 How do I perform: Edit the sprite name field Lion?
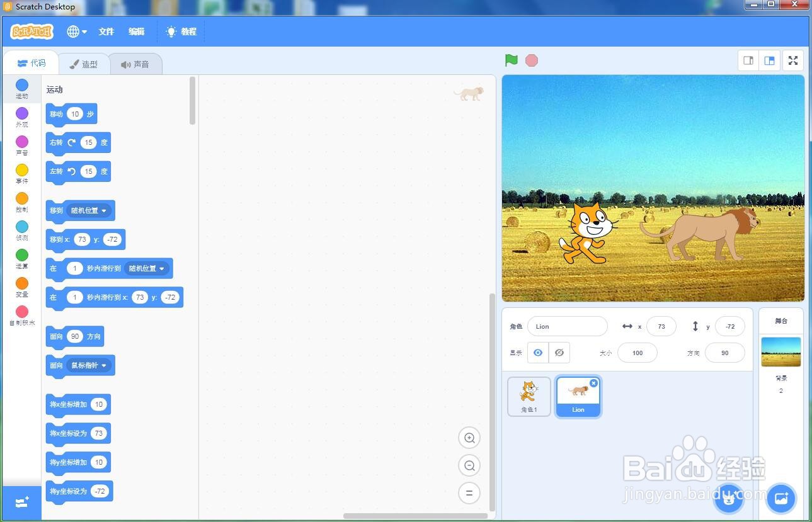568,326
